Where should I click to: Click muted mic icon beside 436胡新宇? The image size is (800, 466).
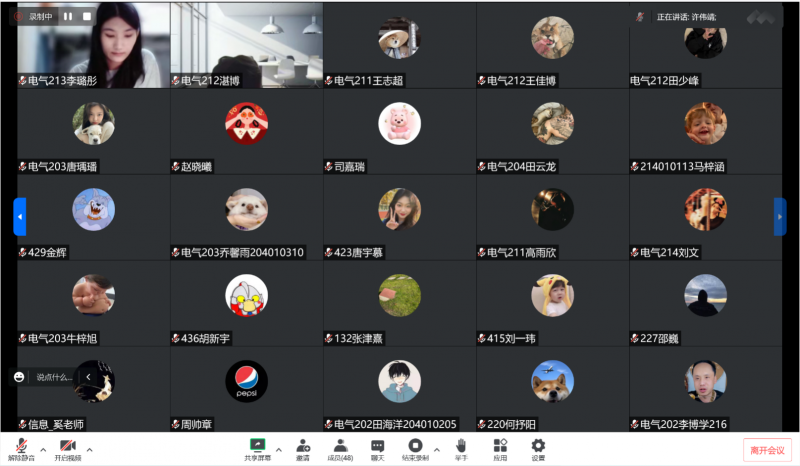(176, 338)
